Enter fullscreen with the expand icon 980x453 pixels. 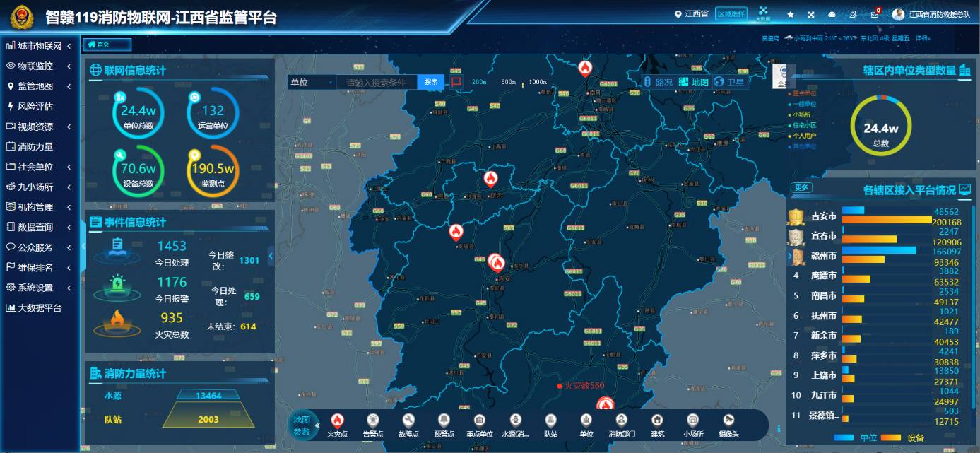click(811, 15)
